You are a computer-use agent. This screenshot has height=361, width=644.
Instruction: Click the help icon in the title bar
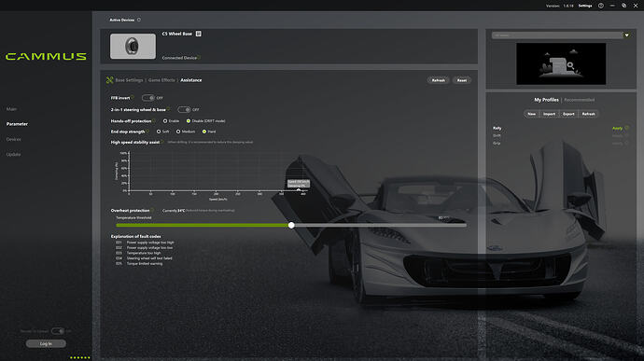coord(601,6)
